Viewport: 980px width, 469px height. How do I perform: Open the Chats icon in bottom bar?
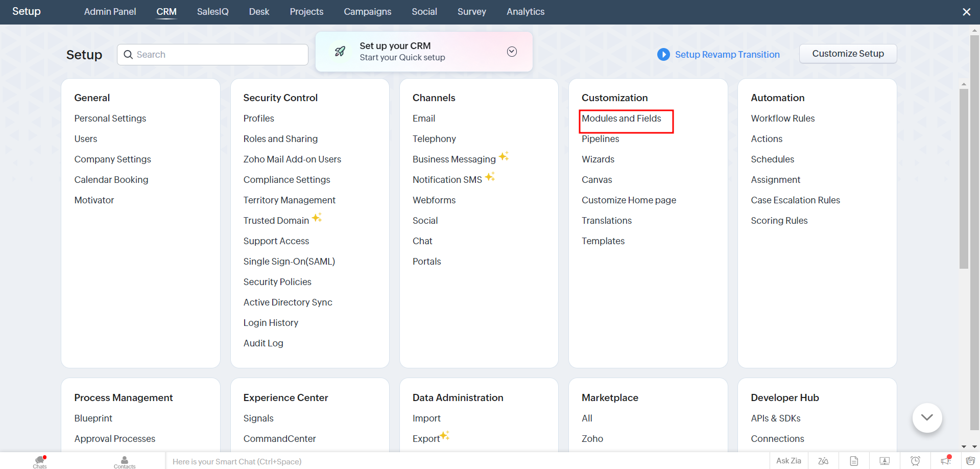40,461
